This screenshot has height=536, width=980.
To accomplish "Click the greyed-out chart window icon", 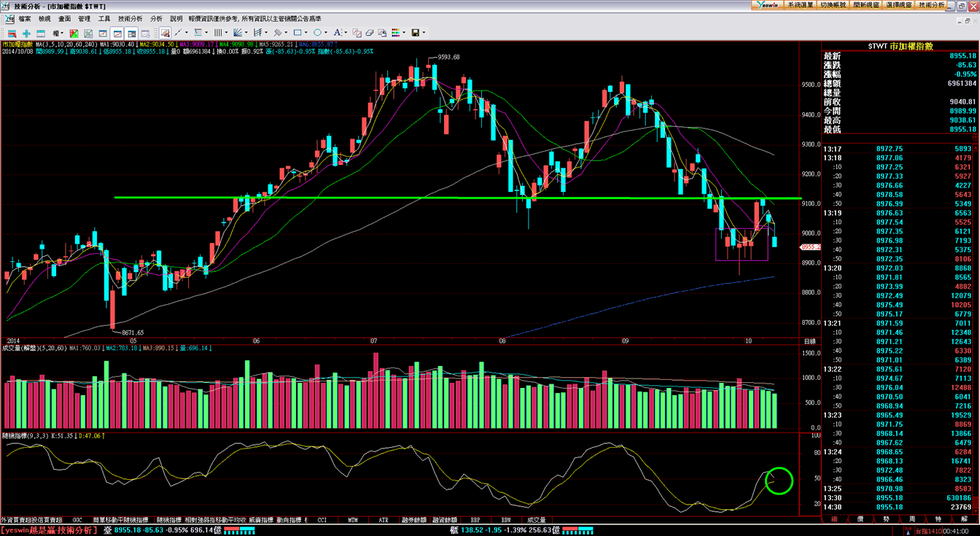I will tap(145, 33).
